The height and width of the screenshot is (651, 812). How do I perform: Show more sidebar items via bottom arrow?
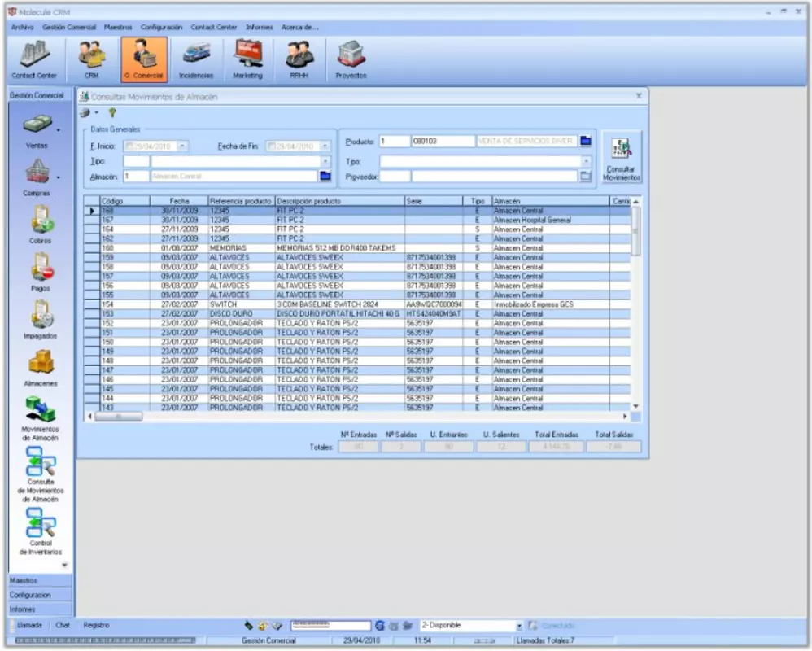[64, 565]
